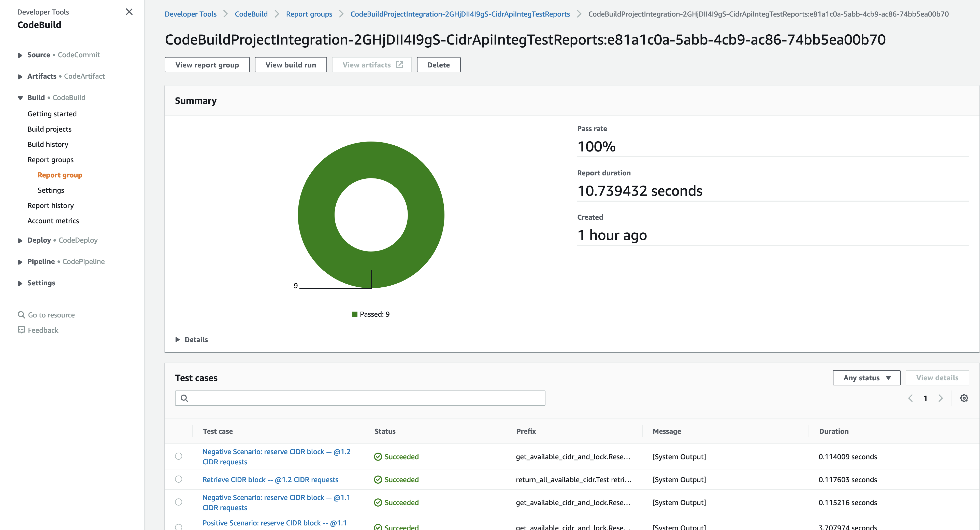
Task: Select radio for Negative Scenario @1.1 CIDR requests
Action: pyautogui.click(x=178, y=502)
